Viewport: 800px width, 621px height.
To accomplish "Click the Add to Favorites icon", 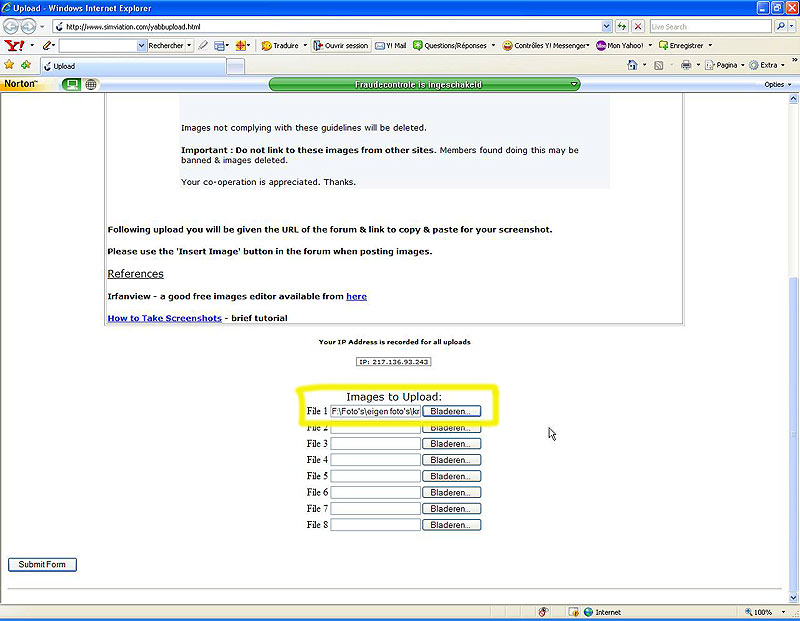I will [x=25, y=65].
